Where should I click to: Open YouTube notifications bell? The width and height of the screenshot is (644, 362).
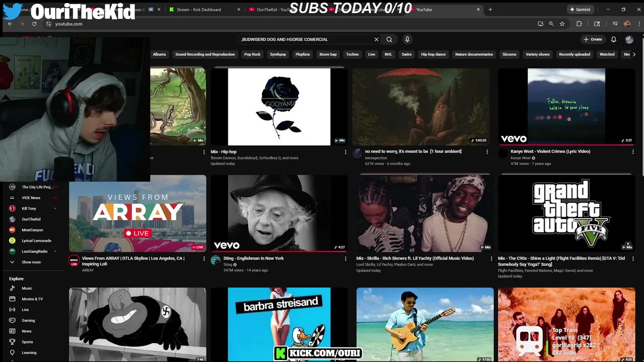point(613,39)
